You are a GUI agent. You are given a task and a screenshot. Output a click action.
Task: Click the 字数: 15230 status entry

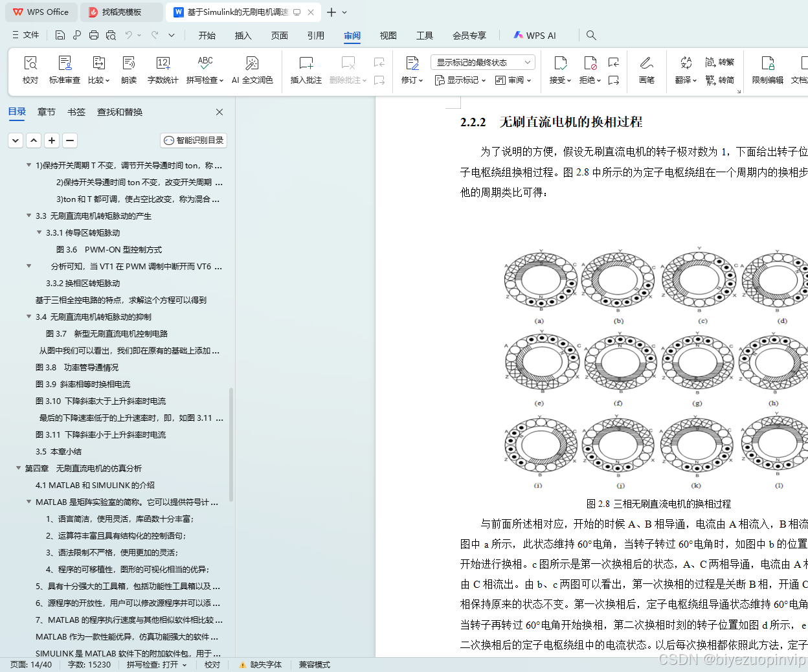pyautogui.click(x=89, y=665)
